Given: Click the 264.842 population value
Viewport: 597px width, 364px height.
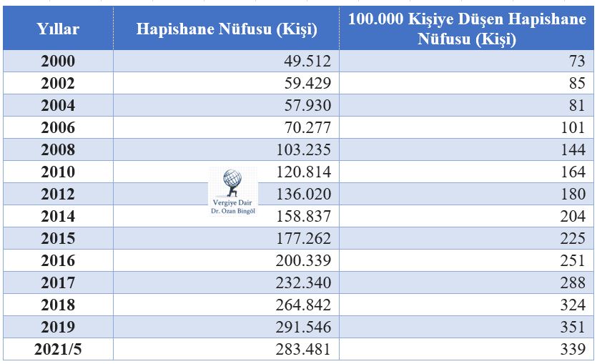Looking at the screenshot, I should click(x=303, y=305).
